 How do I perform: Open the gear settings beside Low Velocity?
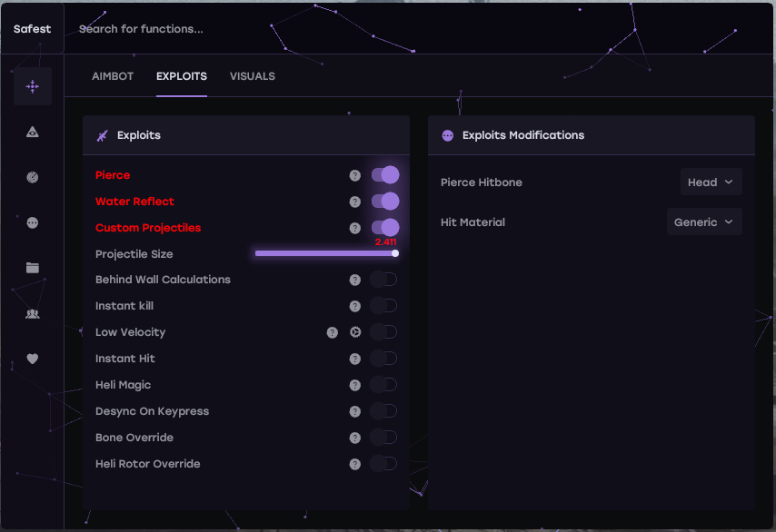click(355, 332)
